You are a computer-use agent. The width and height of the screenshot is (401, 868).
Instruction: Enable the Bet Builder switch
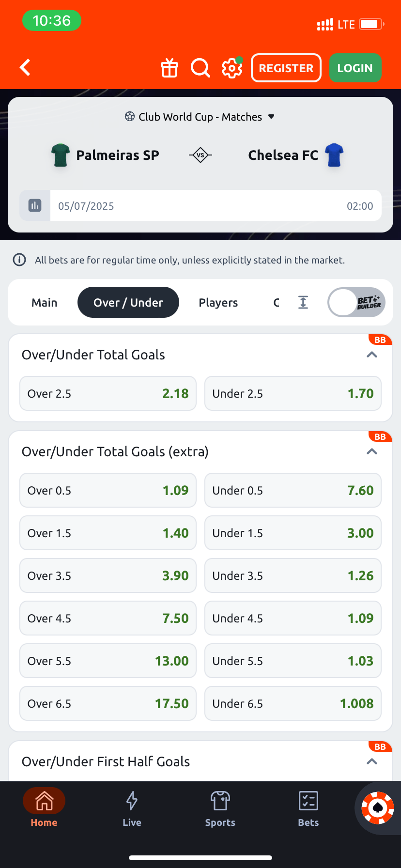(356, 302)
